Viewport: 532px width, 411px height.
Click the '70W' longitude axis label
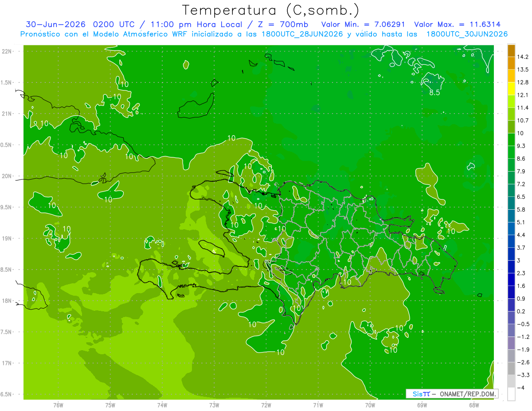(370, 405)
